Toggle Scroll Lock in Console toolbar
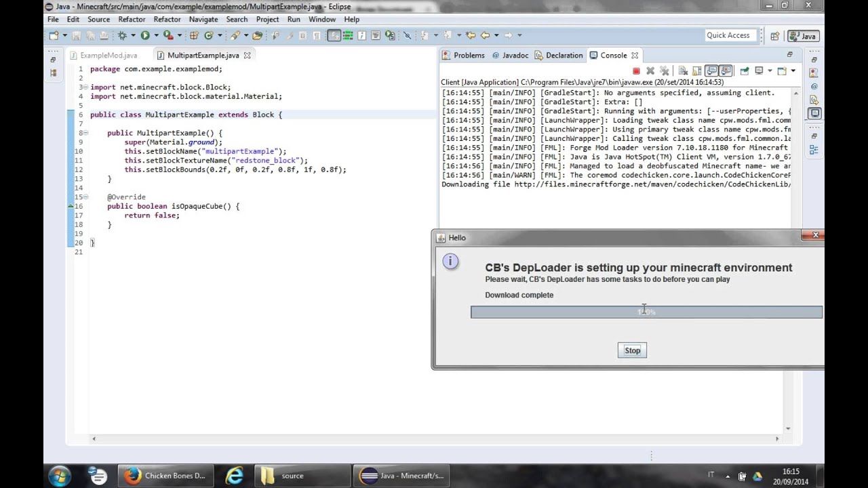This screenshot has width=868, height=488. click(697, 70)
